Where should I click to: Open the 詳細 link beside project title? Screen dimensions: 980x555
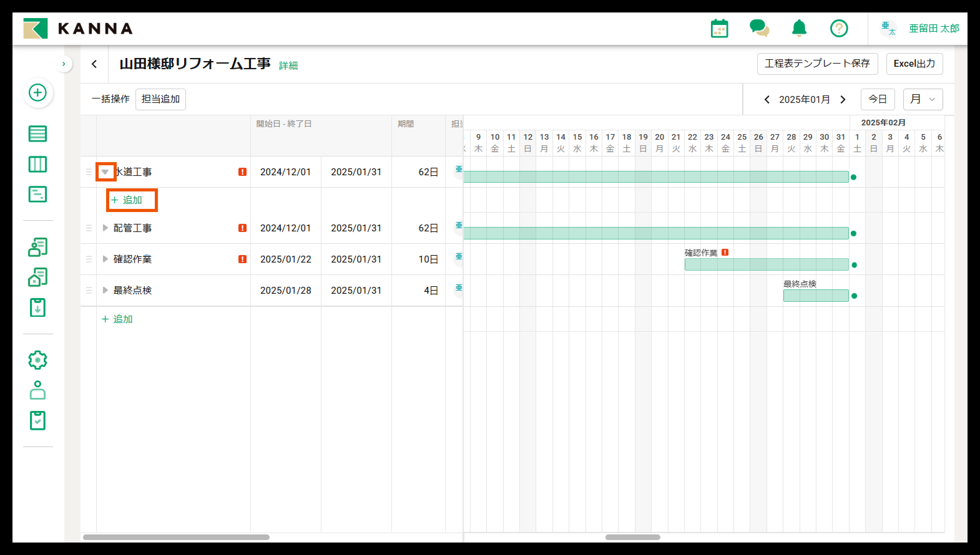coord(288,65)
